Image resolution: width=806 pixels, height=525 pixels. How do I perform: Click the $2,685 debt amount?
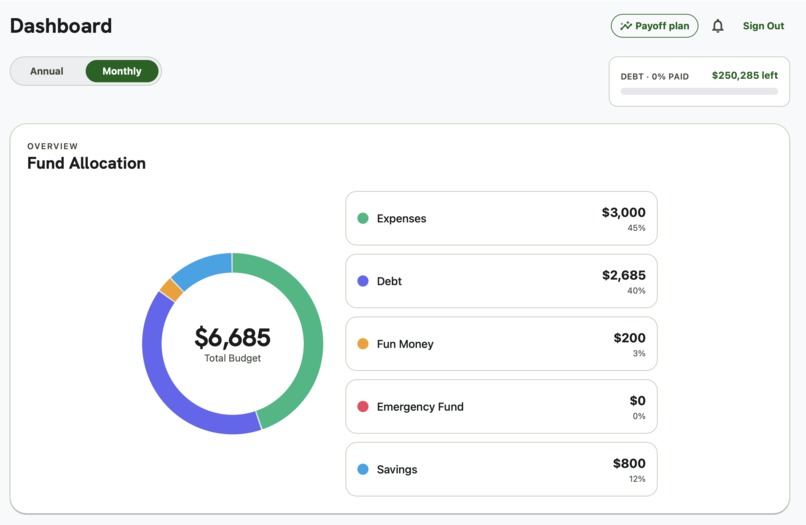pos(624,275)
